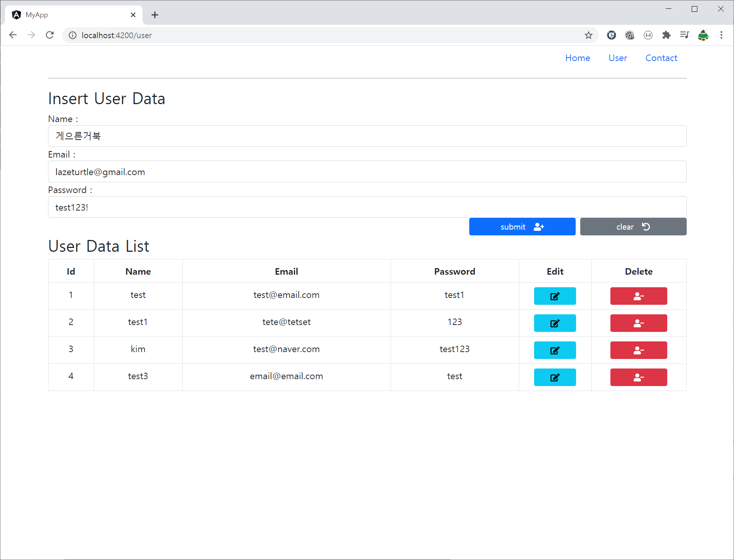Reload the localhost page
734x560 pixels.
pos(50,35)
